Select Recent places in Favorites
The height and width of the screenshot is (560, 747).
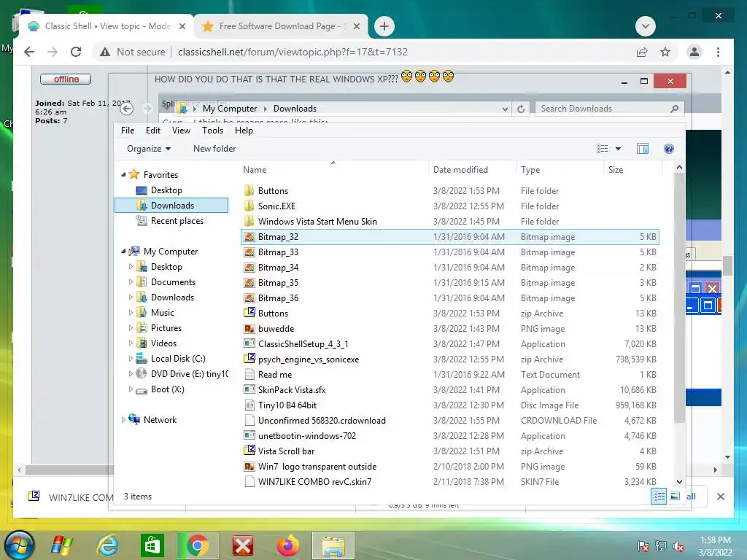177,221
